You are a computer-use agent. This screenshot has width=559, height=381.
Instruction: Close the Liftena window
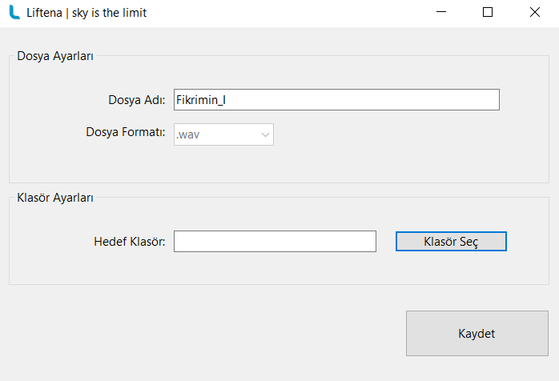[535, 12]
